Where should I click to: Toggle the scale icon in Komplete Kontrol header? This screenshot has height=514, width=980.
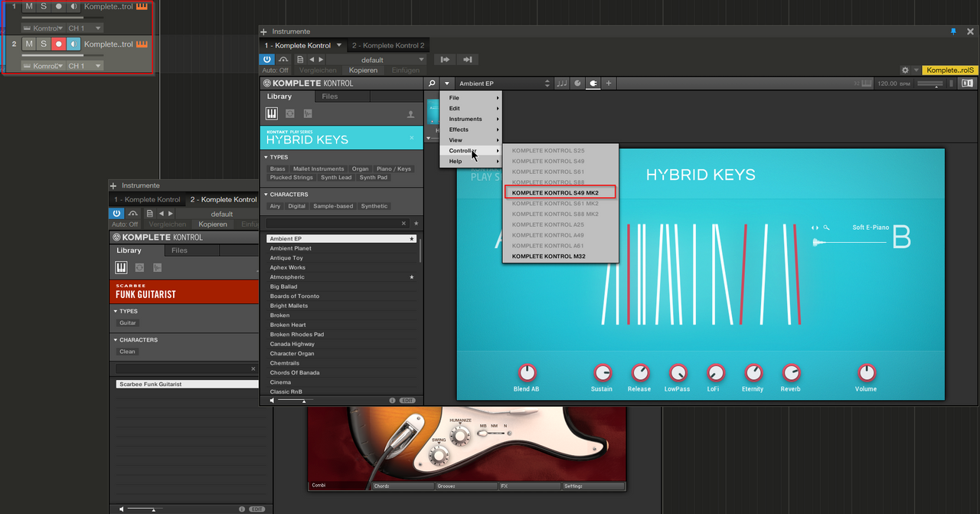point(578,83)
